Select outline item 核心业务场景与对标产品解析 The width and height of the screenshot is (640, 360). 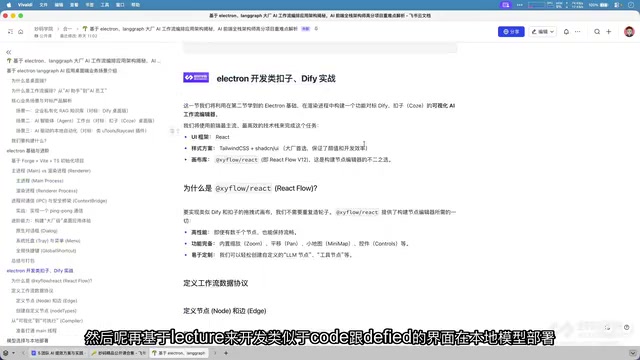coord(42,100)
